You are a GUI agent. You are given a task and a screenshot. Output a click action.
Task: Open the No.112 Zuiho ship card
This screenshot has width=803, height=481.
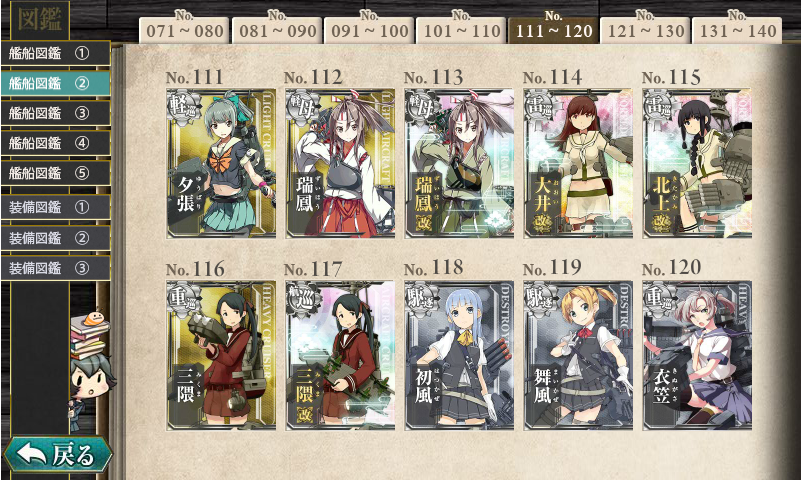coord(340,163)
